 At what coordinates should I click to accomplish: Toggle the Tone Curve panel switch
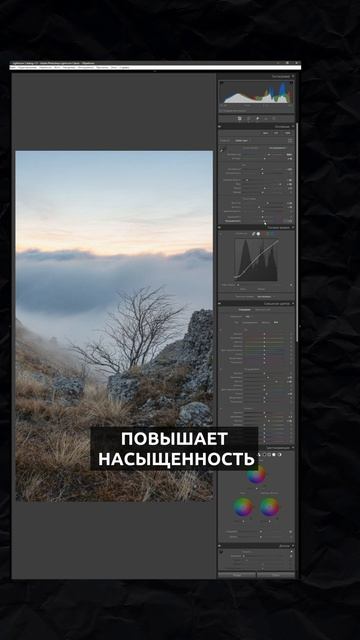219,227
